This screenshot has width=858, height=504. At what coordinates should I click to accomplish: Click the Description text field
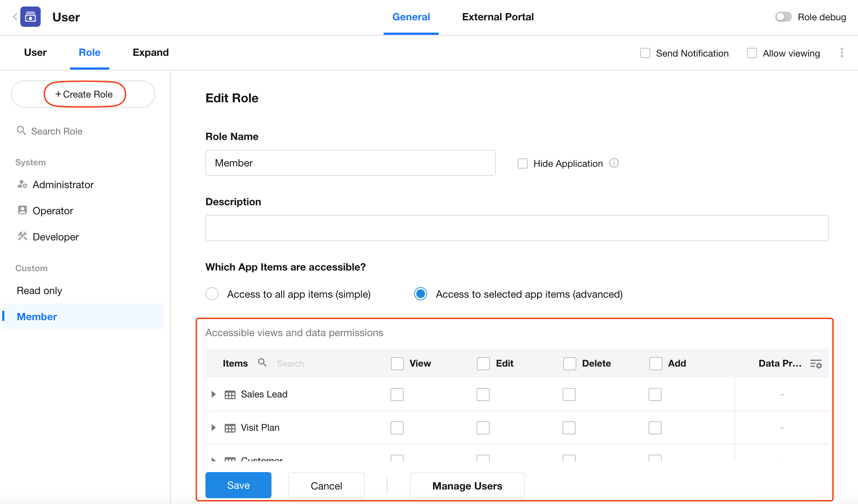(x=516, y=228)
